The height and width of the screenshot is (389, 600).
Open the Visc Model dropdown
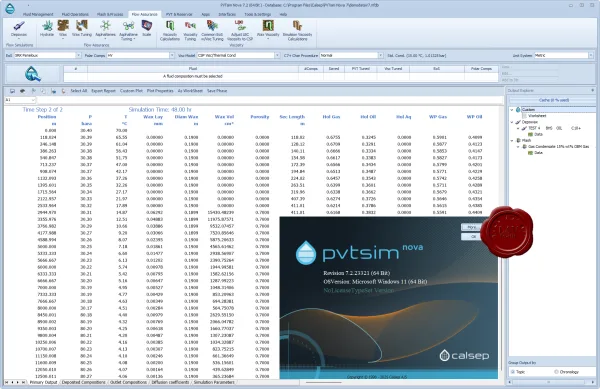pos(277,55)
